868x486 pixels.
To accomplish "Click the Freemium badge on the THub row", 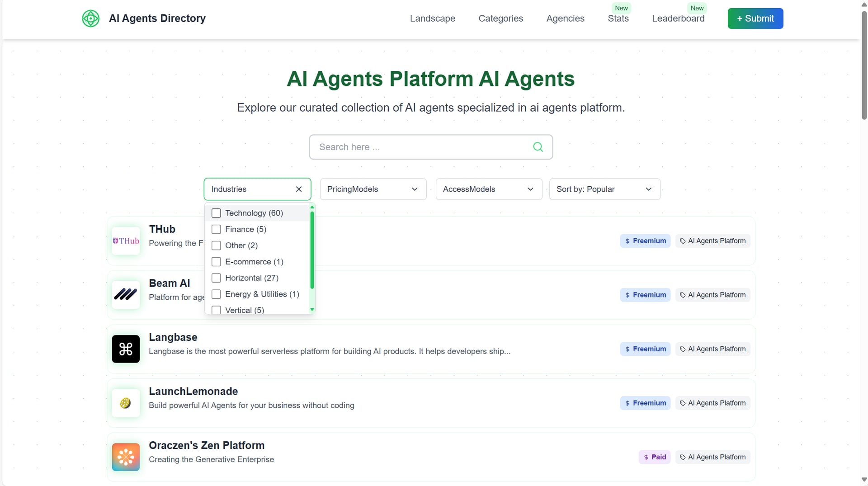I will (x=645, y=241).
